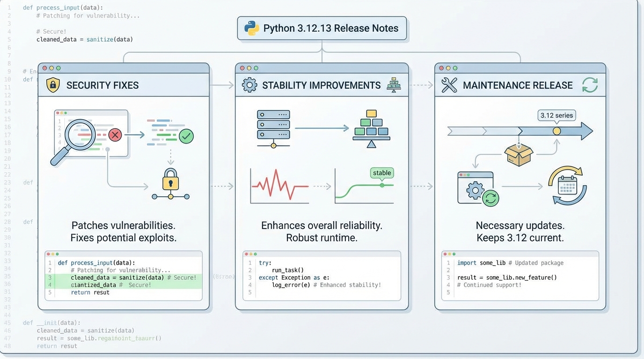Toggle the green refresh arrows beside Maintenance title

tap(590, 85)
